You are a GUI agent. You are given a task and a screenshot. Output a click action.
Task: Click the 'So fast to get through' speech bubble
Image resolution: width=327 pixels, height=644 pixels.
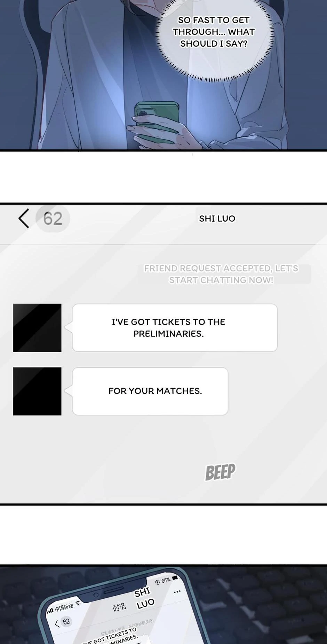pos(214,32)
